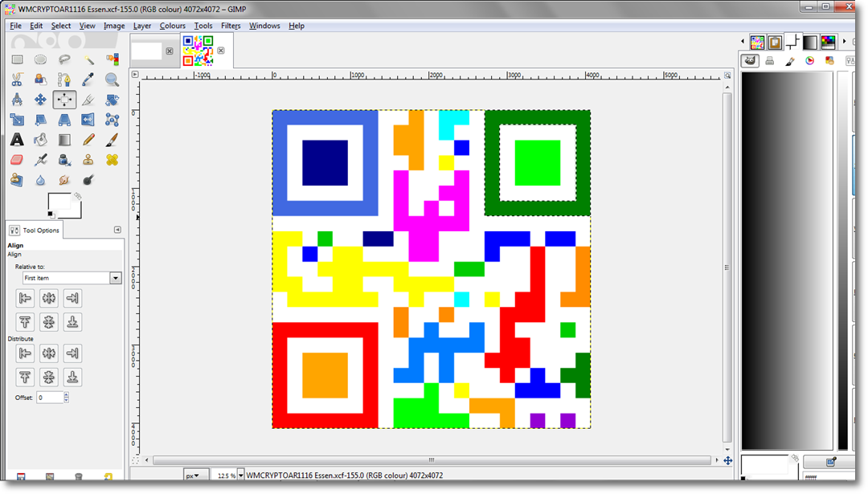The width and height of the screenshot is (868, 494).
Task: Select the Free Select lasso tool
Action: pyautogui.click(x=64, y=59)
